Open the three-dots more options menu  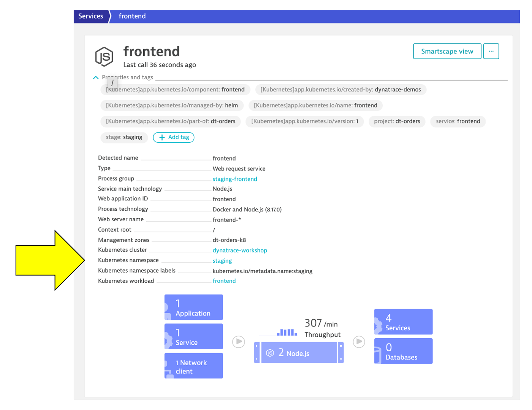(491, 51)
